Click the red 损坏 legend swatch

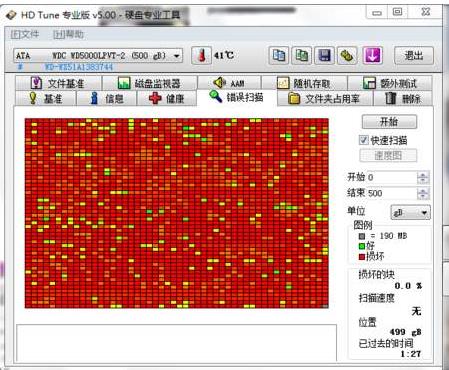pos(362,257)
